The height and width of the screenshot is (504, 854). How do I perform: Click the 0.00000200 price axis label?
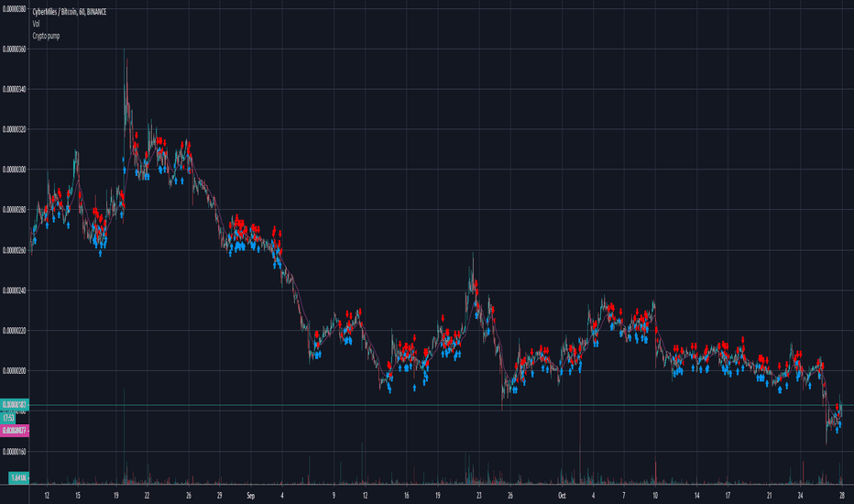14,370
